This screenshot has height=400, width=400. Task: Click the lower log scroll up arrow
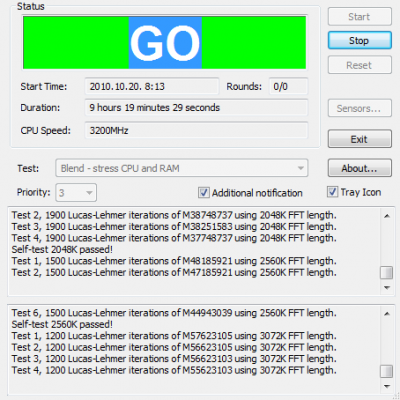pyautogui.click(x=387, y=314)
